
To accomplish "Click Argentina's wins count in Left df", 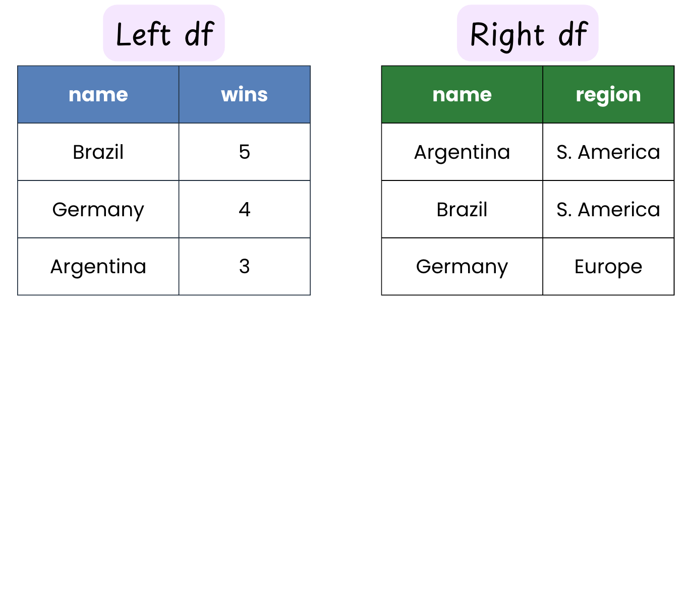I will 245,266.
